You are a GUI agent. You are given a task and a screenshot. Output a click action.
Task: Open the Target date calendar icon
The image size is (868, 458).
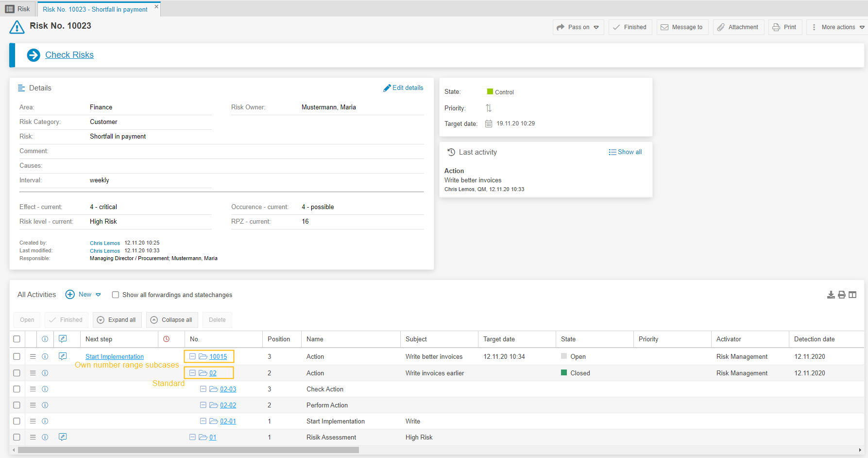tap(489, 123)
